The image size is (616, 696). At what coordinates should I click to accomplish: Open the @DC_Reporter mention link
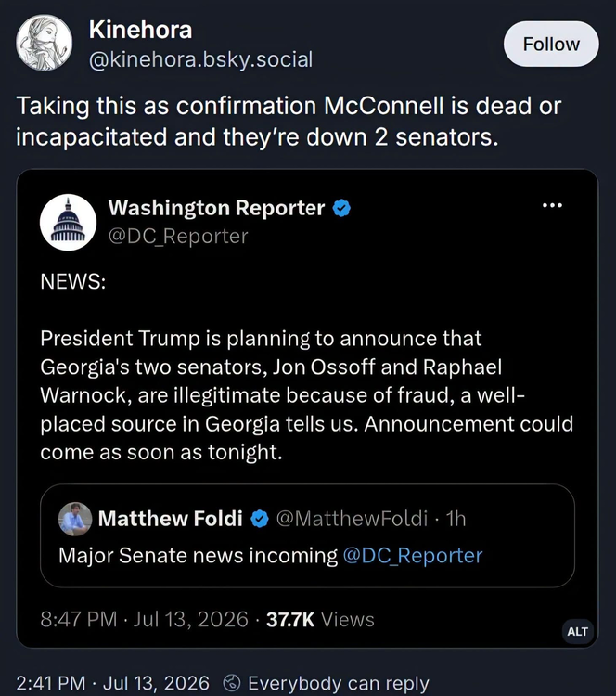pos(413,556)
